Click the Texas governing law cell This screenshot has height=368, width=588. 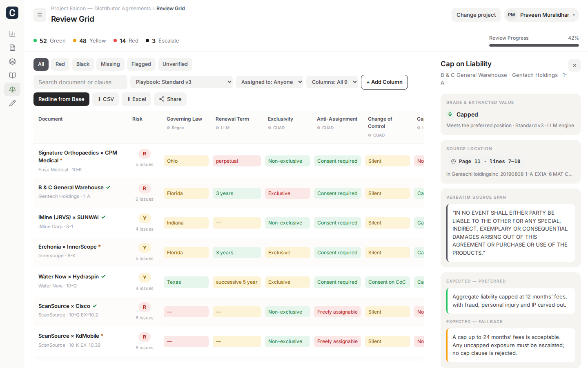click(186, 282)
